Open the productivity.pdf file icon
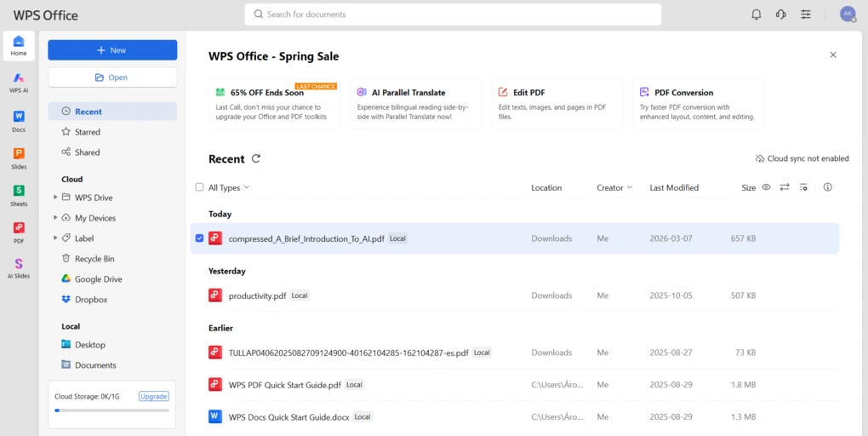868x436 pixels. point(215,295)
